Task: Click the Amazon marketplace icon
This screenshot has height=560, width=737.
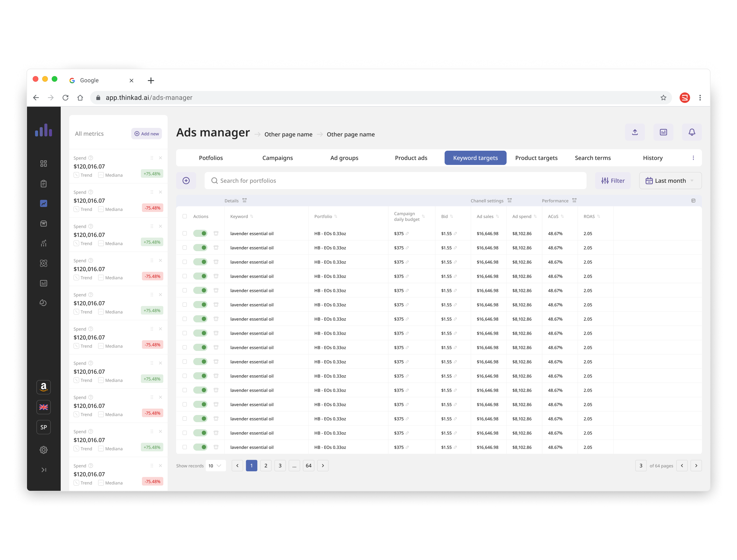Action: pos(44,387)
